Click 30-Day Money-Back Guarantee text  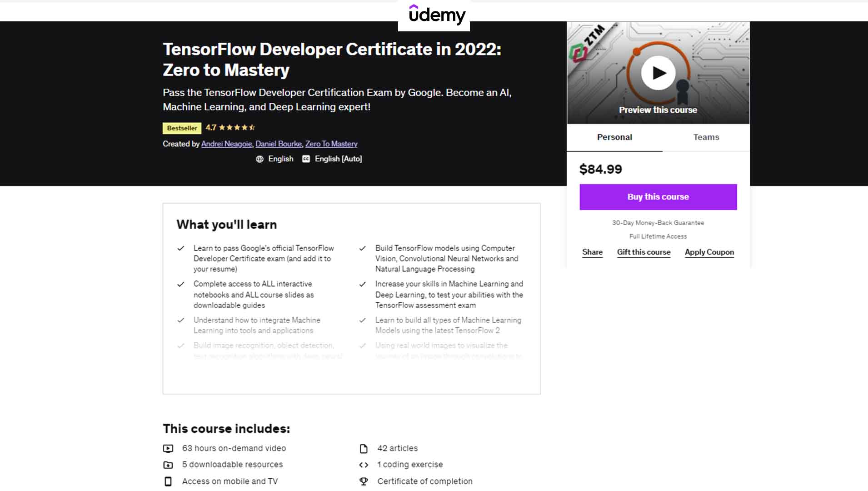click(x=658, y=223)
